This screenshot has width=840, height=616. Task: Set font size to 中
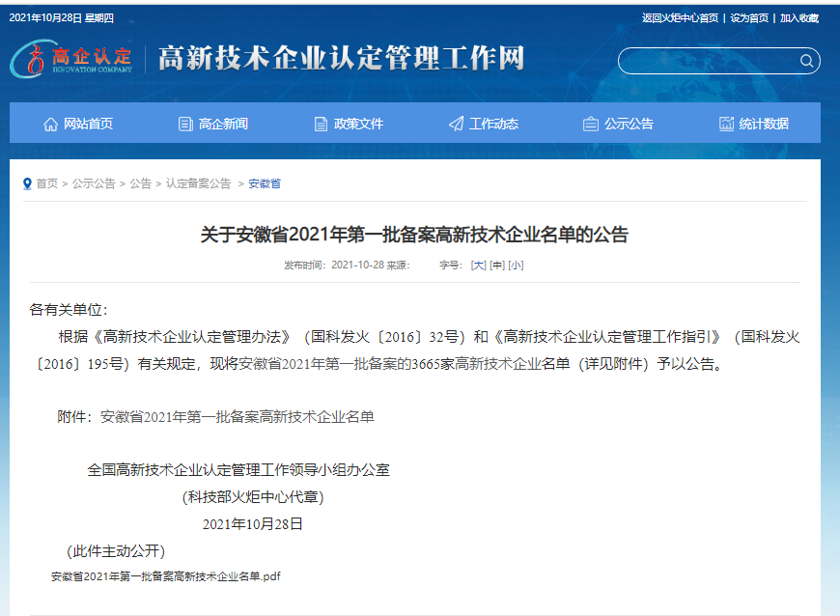tap(497, 266)
